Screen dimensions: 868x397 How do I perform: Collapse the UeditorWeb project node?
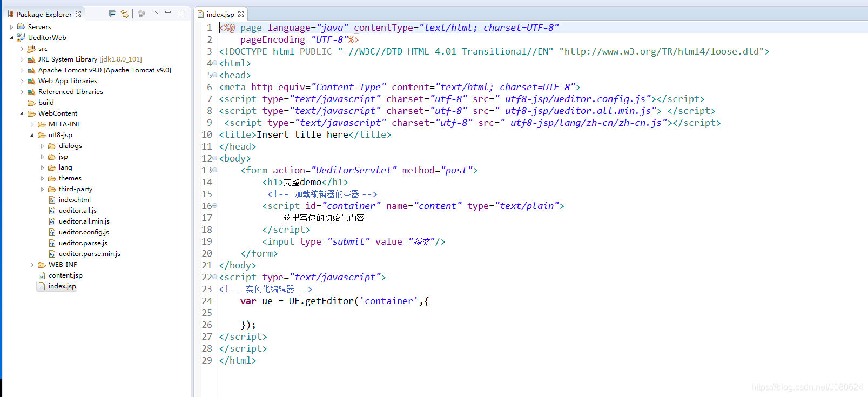click(x=11, y=38)
